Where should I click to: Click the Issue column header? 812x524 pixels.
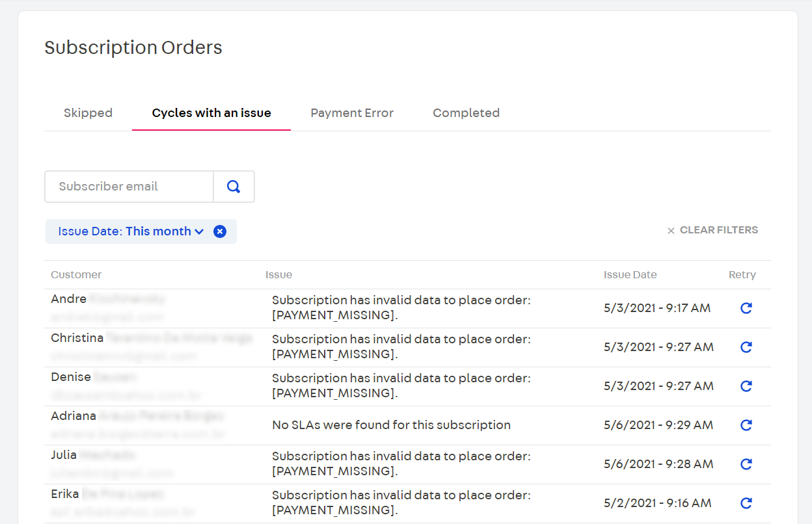point(278,275)
